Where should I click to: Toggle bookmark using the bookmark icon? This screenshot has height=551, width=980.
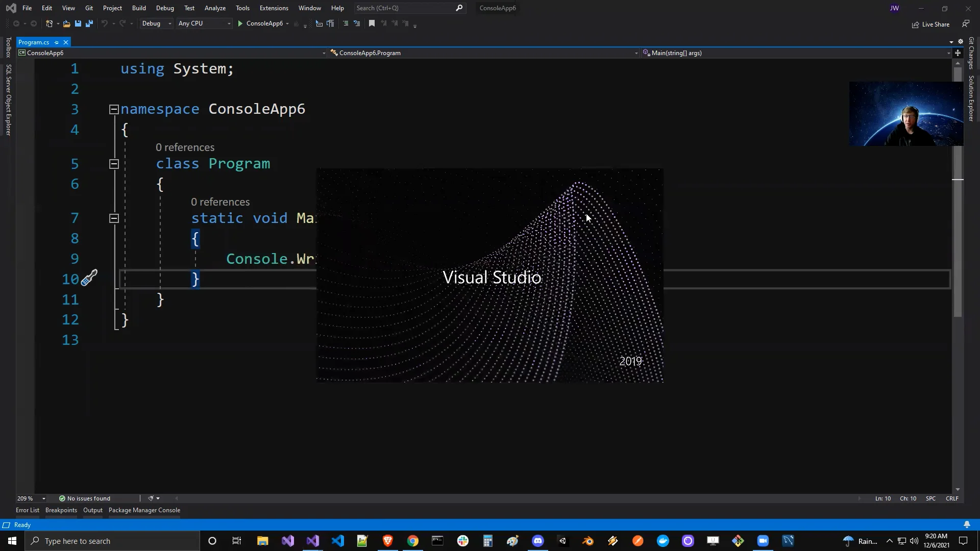pyautogui.click(x=372, y=23)
